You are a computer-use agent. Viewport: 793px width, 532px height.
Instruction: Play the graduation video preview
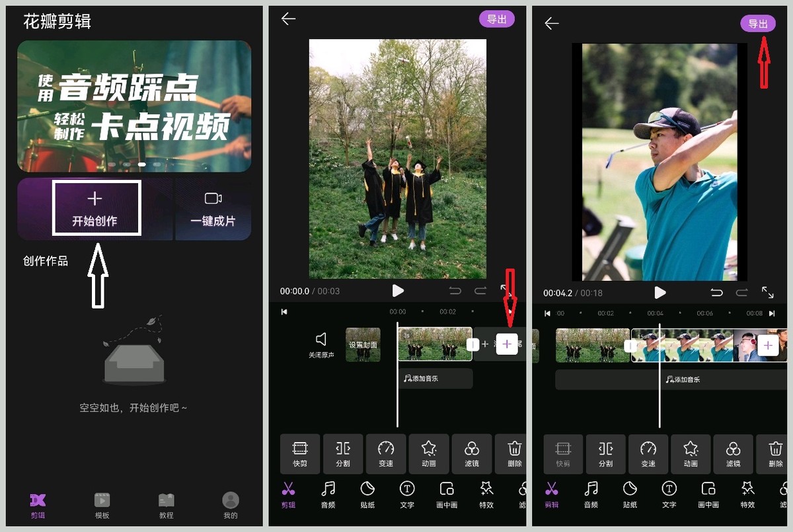[398, 291]
